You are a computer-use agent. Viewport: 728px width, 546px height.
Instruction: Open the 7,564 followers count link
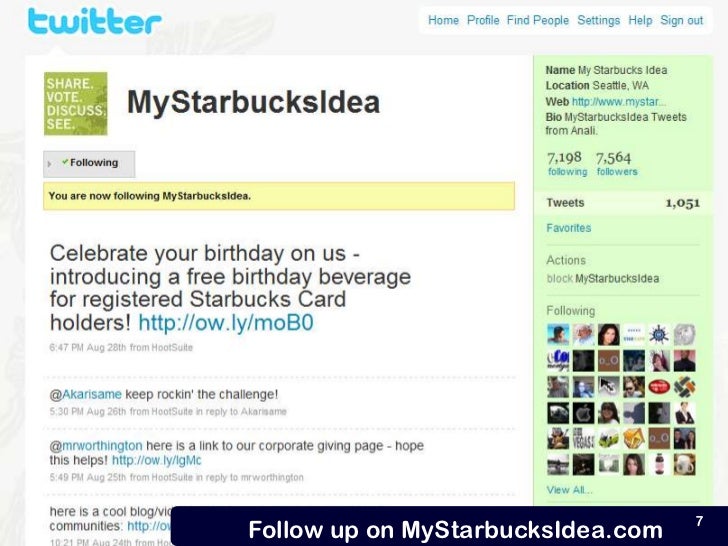point(617,163)
